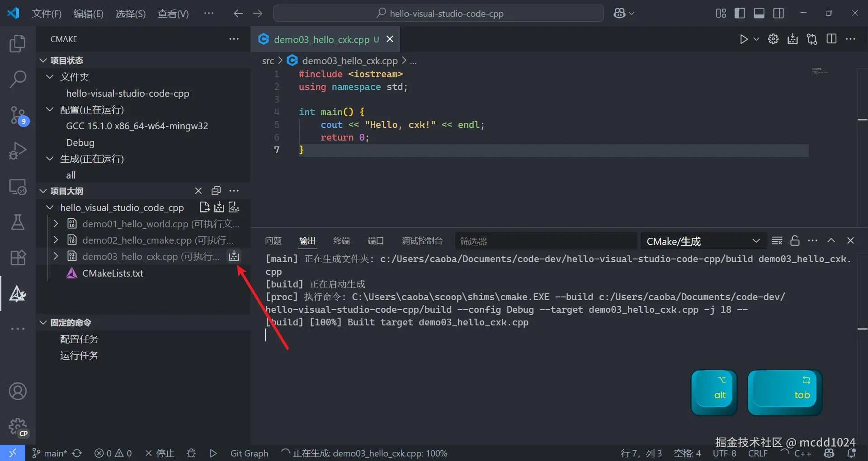Toggle the primary side bar visibility
The image size is (868, 461).
coord(740,14)
